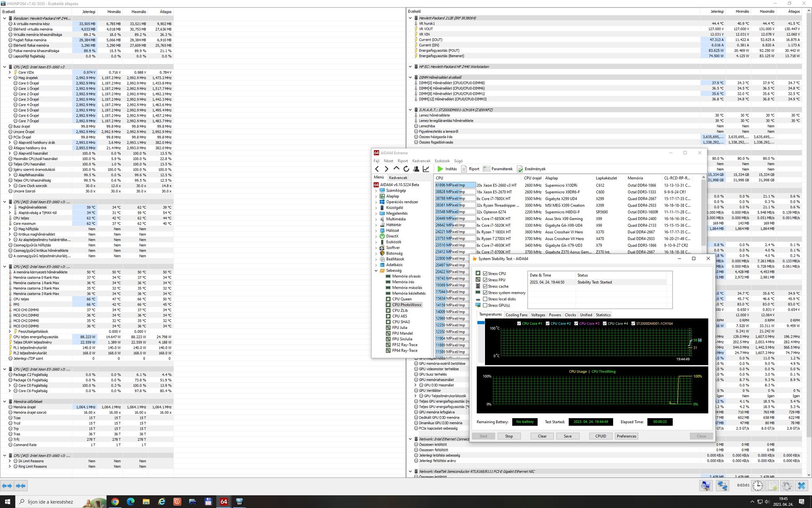812x508 pixels.
Task: Collapse Mag órajelek group in HWiNFO
Action: pos(10,78)
